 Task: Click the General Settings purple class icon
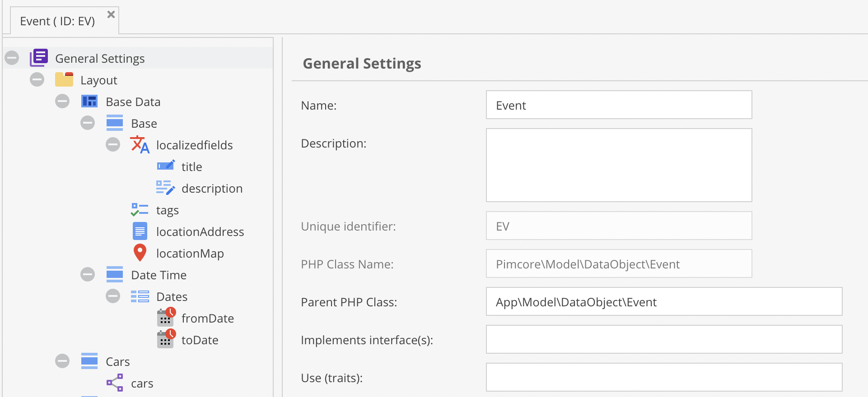(39, 58)
